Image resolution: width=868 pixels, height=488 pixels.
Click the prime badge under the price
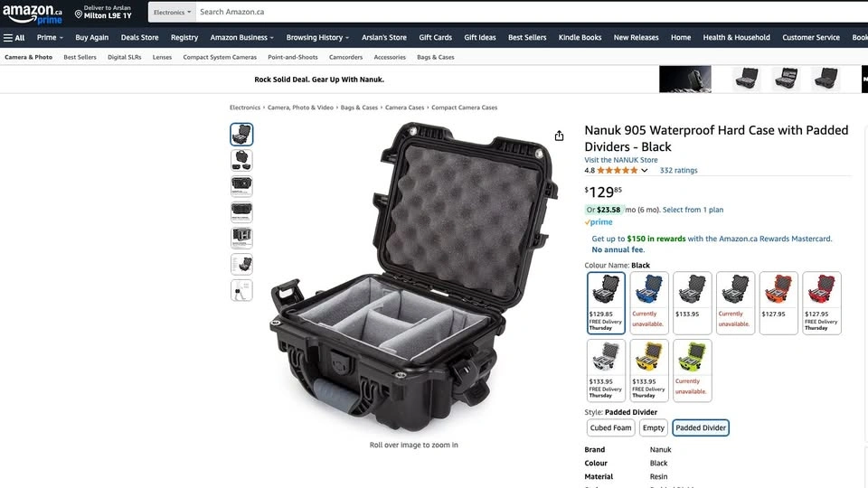599,222
